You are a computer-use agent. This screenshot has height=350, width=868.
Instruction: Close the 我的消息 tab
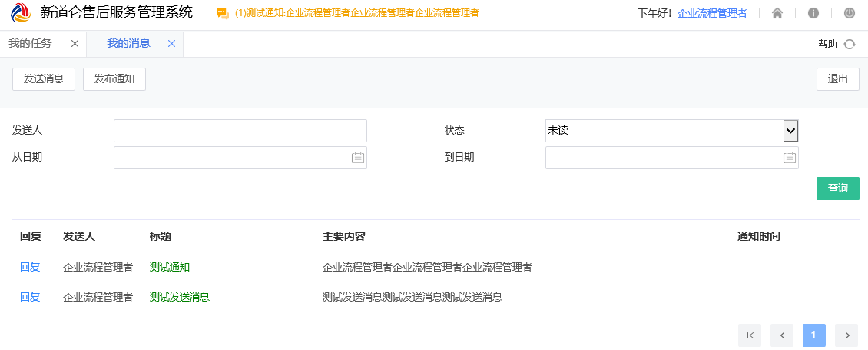(171, 44)
